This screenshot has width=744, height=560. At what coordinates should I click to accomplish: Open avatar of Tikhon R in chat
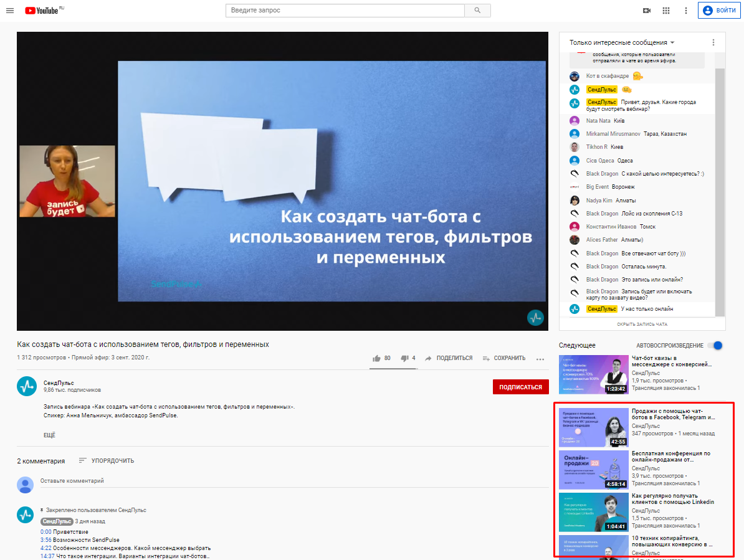[574, 147]
